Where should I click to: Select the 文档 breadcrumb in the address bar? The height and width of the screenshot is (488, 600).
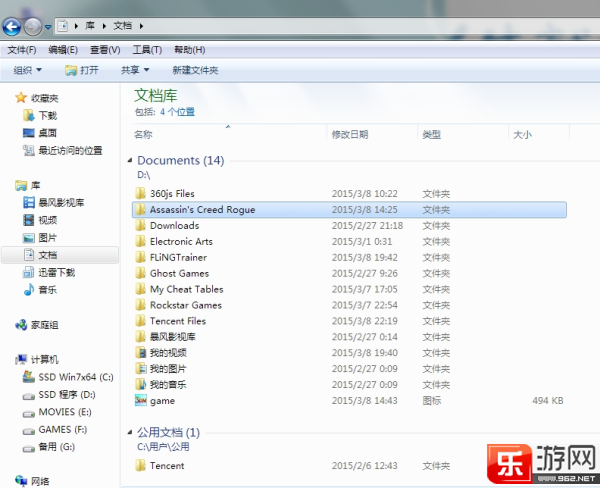pyautogui.click(x=122, y=26)
